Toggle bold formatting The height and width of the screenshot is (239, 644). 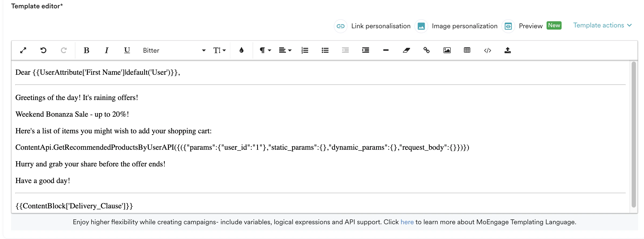(x=86, y=50)
